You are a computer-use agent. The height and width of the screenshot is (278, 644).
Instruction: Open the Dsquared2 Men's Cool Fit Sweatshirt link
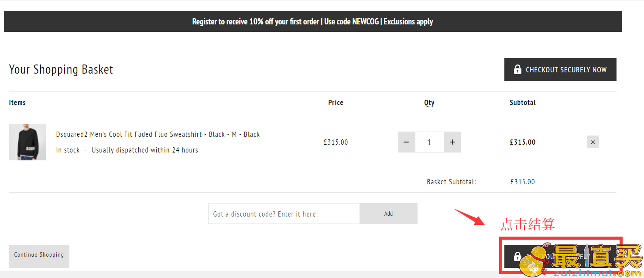point(158,134)
